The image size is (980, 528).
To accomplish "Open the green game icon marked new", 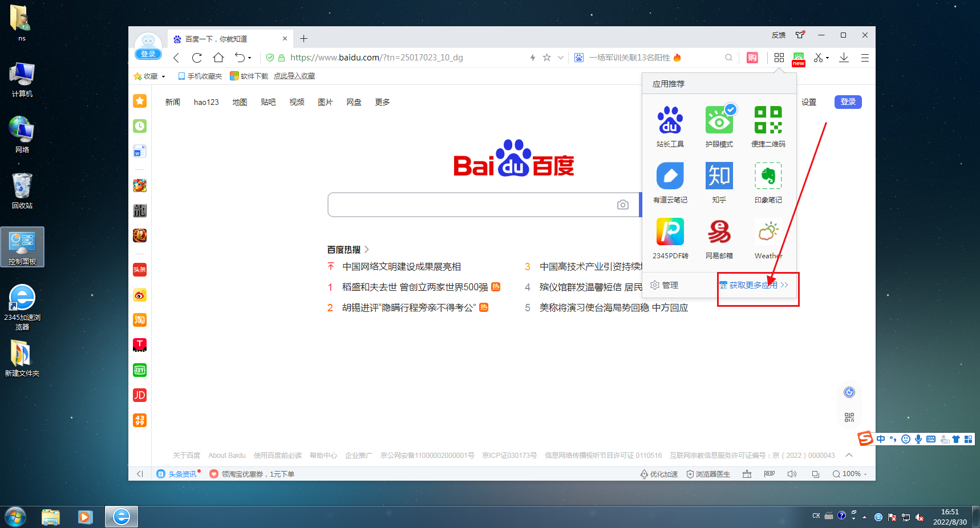I will click(799, 58).
